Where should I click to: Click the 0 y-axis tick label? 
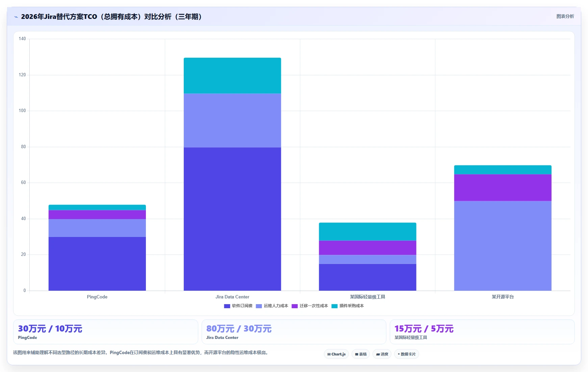[25, 291]
